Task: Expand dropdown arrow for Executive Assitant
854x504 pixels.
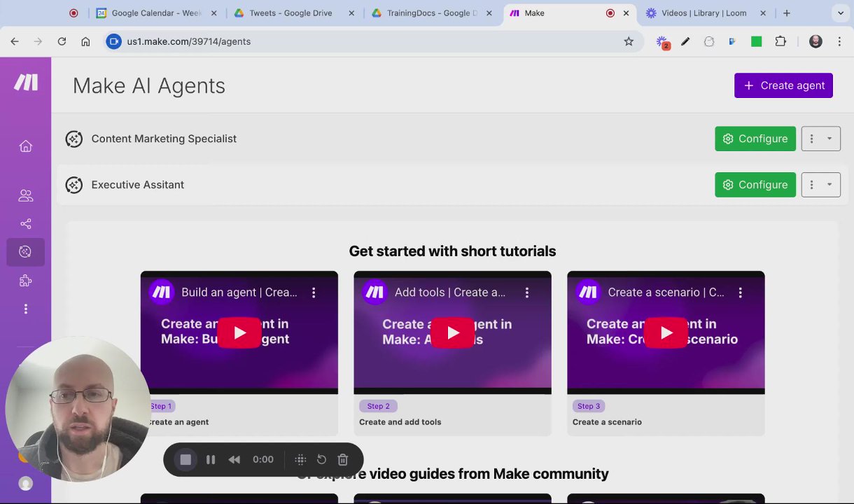Action: click(x=829, y=185)
